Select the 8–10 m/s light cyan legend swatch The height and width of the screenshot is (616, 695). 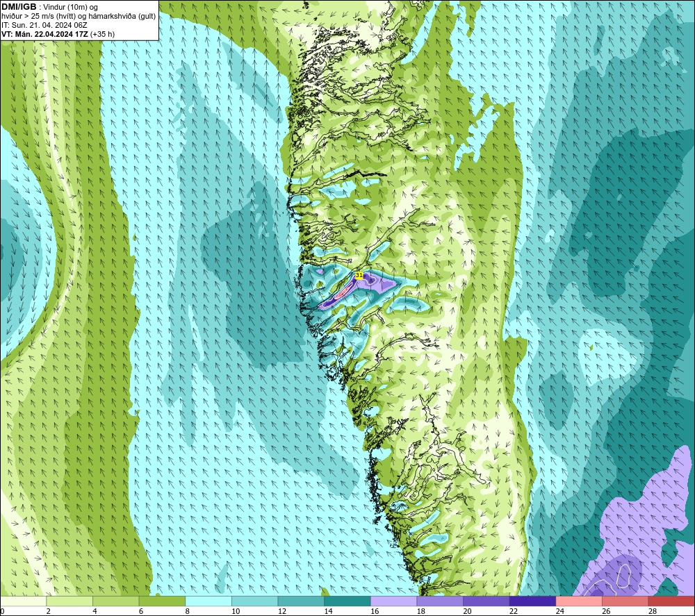click(208, 601)
